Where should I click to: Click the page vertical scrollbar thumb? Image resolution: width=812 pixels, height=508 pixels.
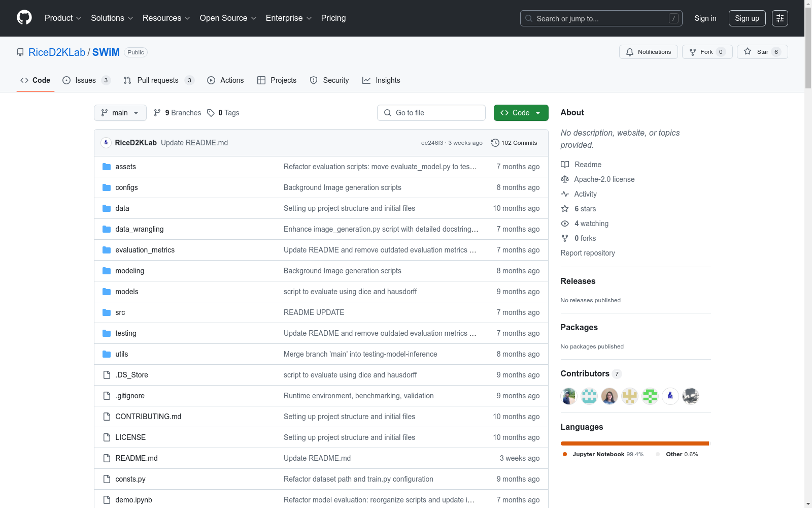[x=808, y=48]
